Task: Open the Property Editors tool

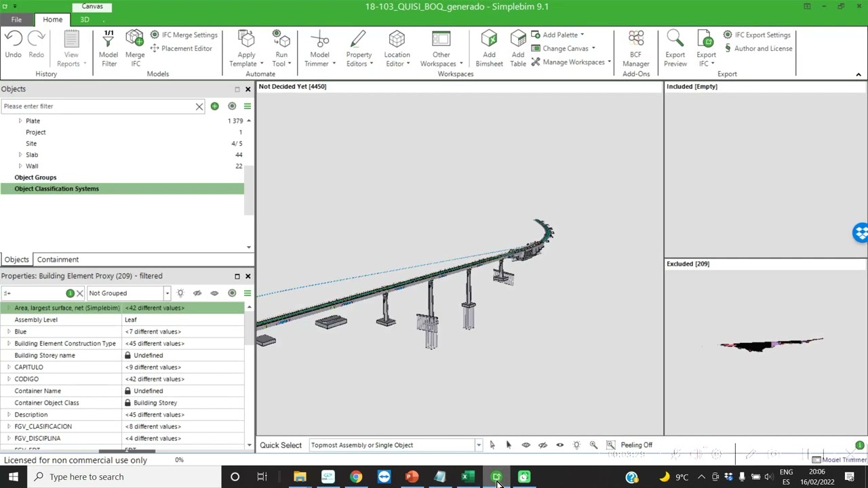Action: pos(359,48)
